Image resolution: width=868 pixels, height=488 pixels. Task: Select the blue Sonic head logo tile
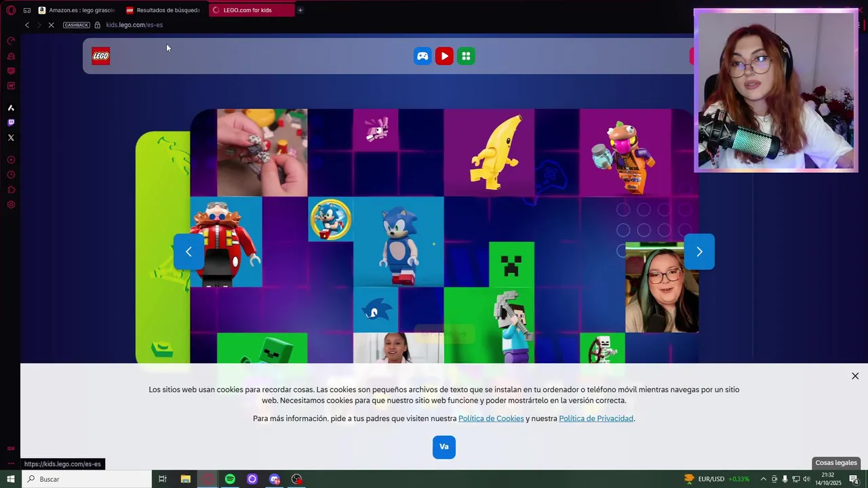click(x=376, y=310)
